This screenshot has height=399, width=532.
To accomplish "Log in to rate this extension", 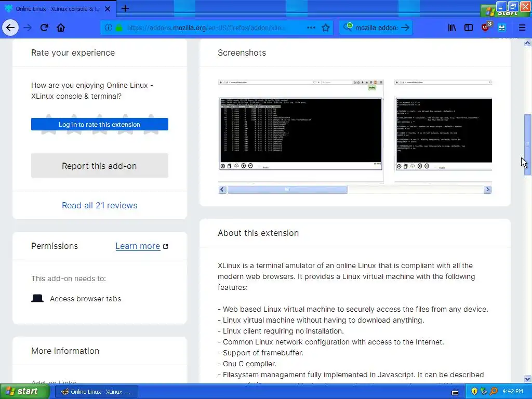I will coord(99,124).
